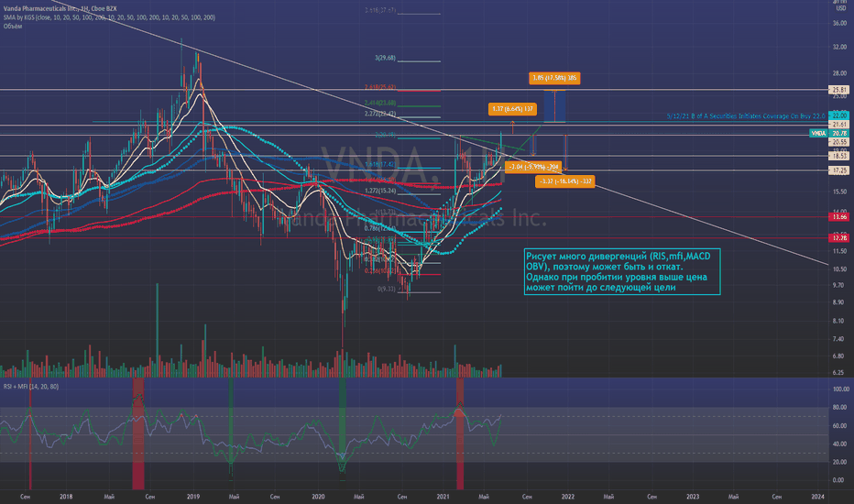Click the 2.414 Fibonacci level label
This screenshot has width=854, height=504.
[x=379, y=103]
